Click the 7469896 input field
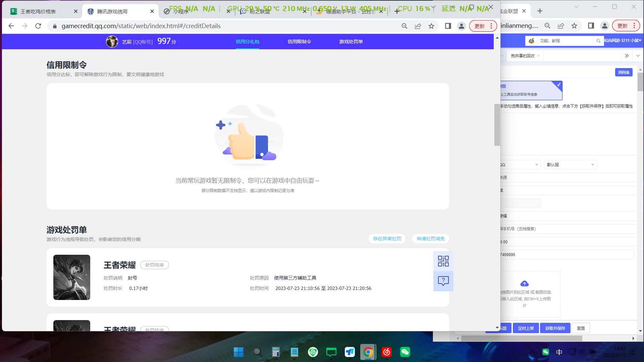 coord(567,255)
